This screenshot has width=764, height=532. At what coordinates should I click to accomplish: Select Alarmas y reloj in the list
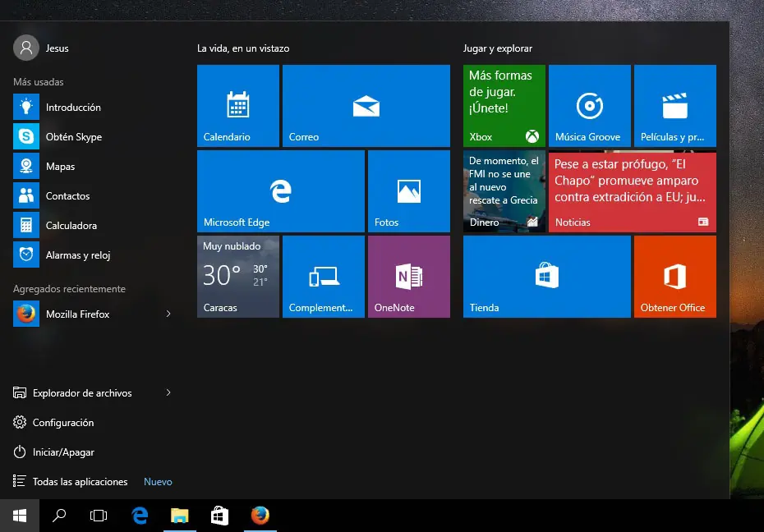[x=77, y=255]
